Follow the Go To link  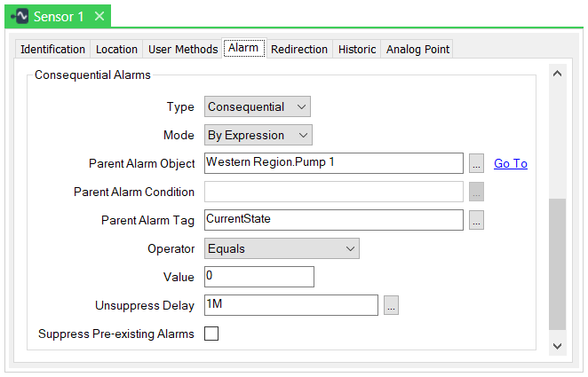click(x=511, y=164)
